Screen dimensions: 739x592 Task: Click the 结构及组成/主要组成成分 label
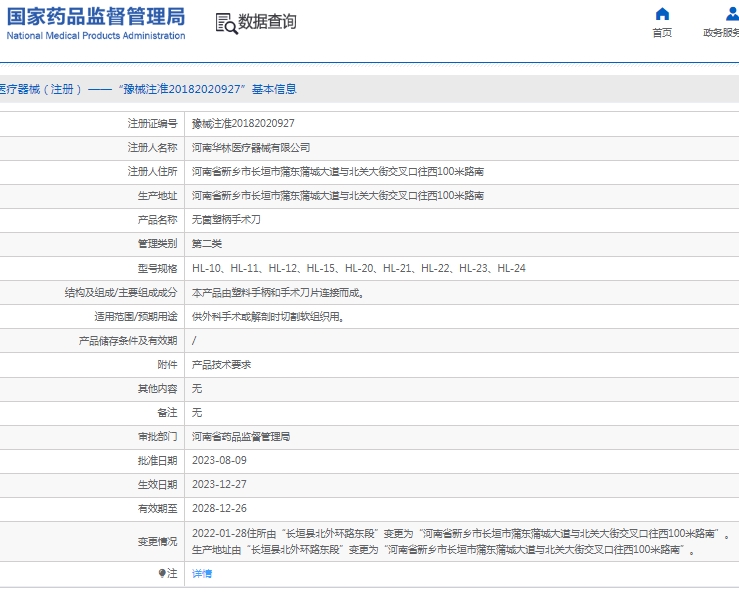[x=121, y=293]
